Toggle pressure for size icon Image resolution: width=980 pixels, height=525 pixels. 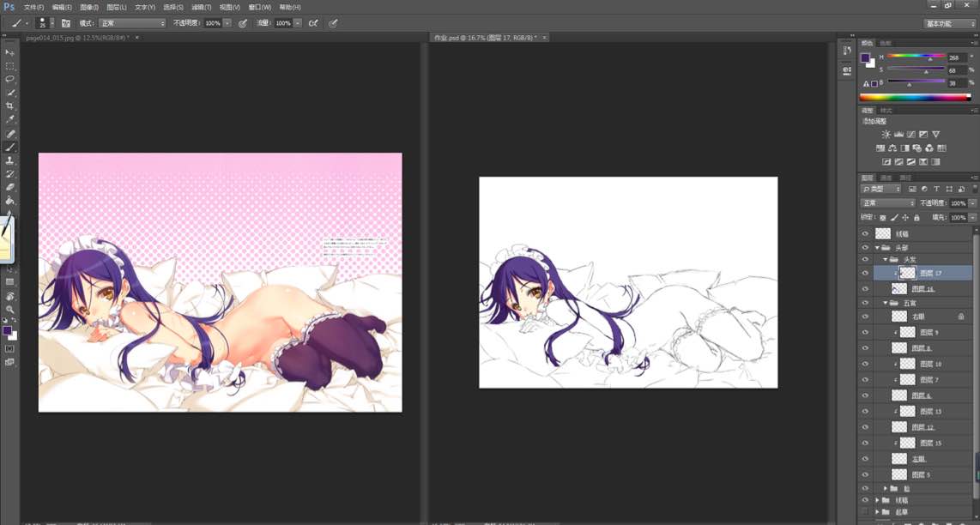[333, 23]
